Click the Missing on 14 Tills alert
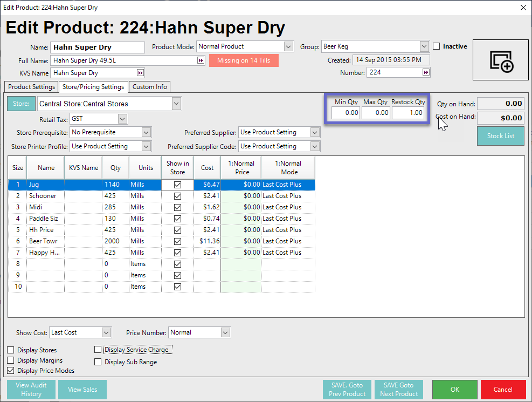Viewport: 532px width, 402px height. [244, 60]
